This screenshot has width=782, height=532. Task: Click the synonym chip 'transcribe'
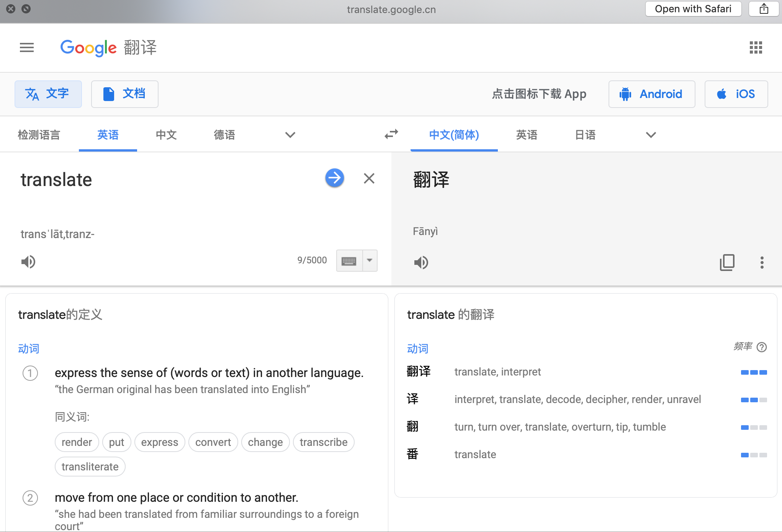(x=323, y=442)
